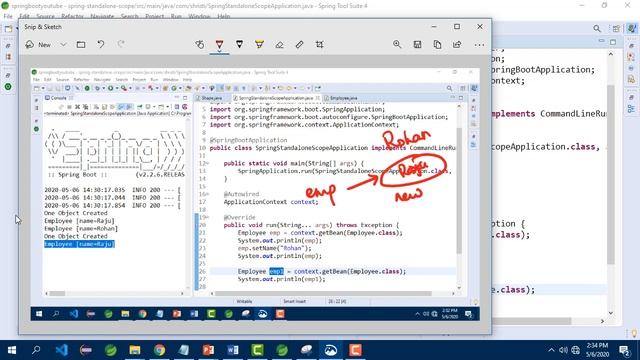Click the Outline view icon in right trim
This screenshot has width=640, height=360.
coord(631,109)
